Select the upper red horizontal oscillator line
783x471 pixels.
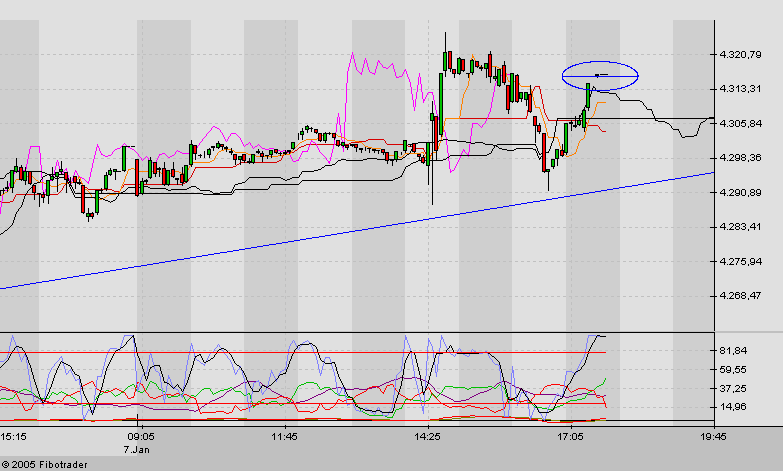pyautogui.click(x=300, y=352)
